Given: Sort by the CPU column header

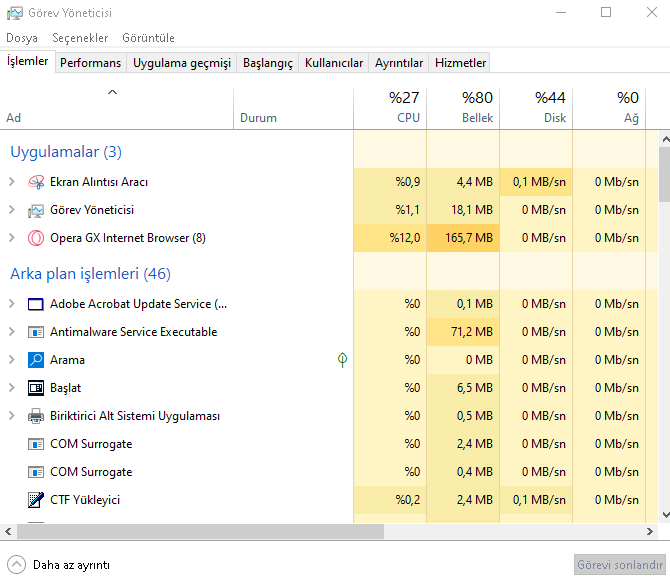Looking at the screenshot, I should coord(390,109).
